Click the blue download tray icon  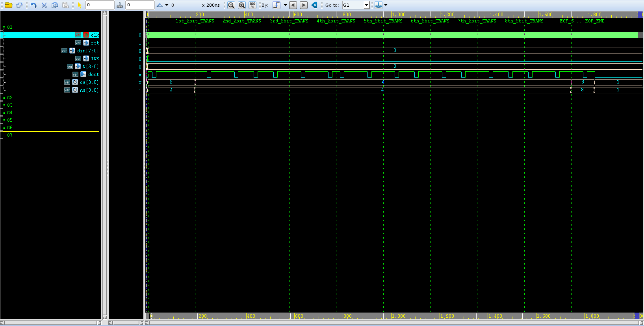[x=378, y=5]
